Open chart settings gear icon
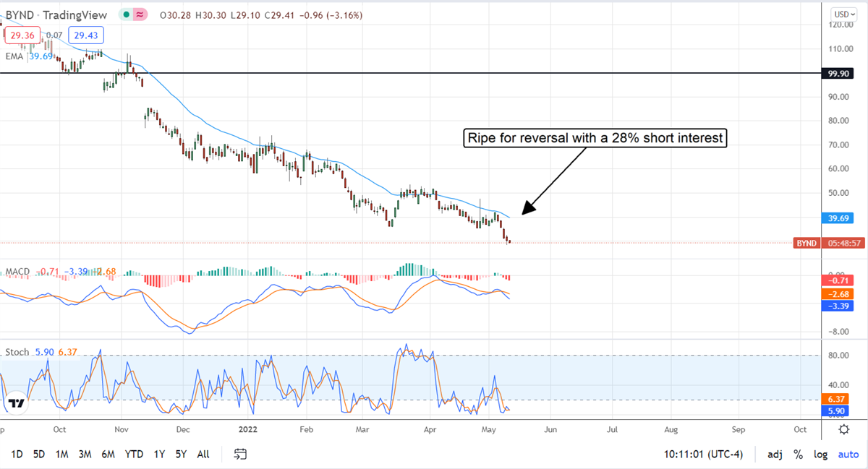Image resolution: width=868 pixels, height=469 pixels. tap(843, 429)
